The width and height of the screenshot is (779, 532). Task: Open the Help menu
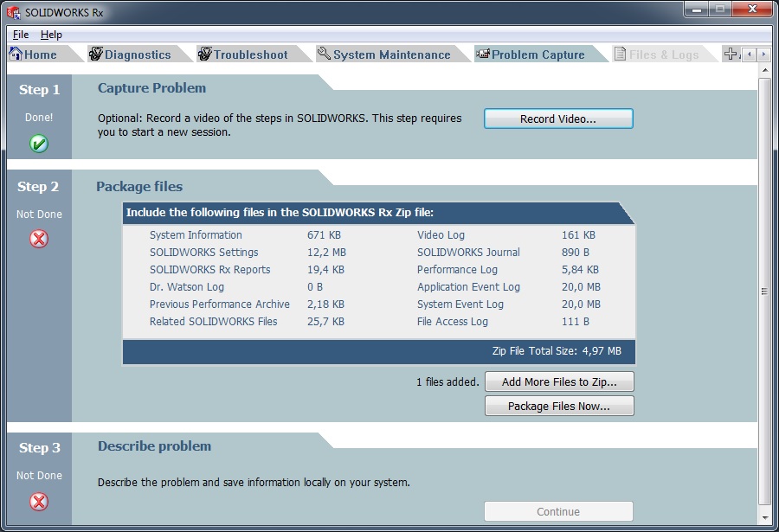pos(51,35)
